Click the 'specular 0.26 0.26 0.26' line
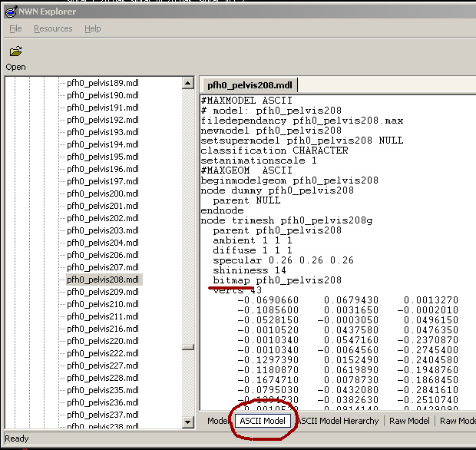The width and height of the screenshot is (476, 450). 283,260
